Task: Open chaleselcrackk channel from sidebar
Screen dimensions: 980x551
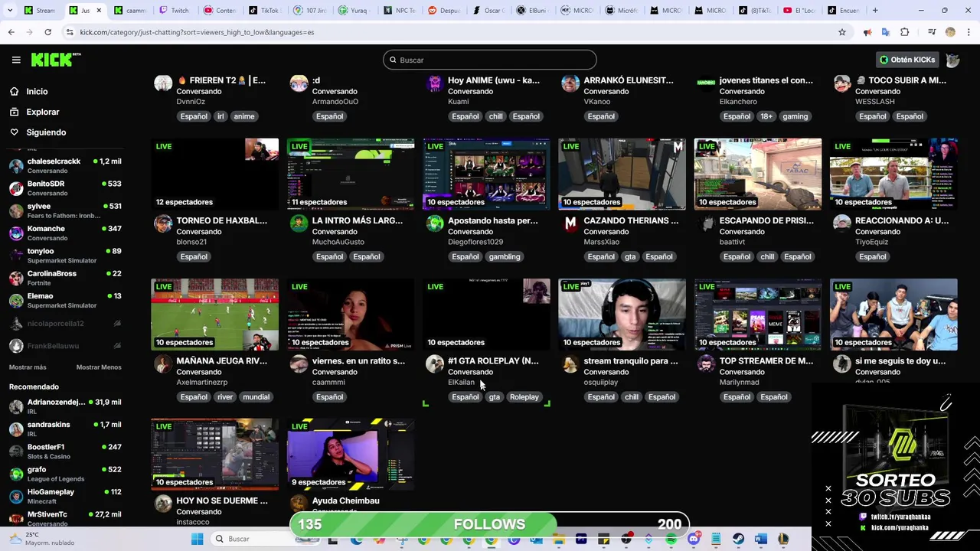Action: coord(65,165)
